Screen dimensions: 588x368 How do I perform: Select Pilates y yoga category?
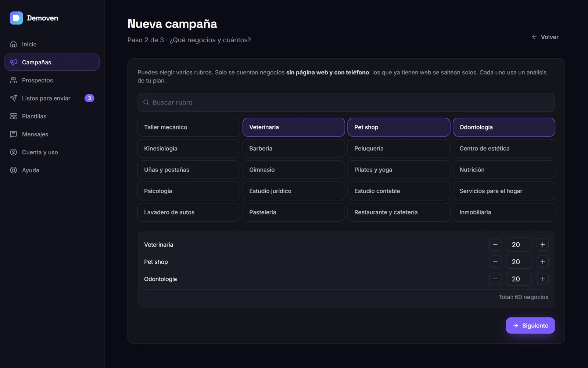(x=399, y=170)
